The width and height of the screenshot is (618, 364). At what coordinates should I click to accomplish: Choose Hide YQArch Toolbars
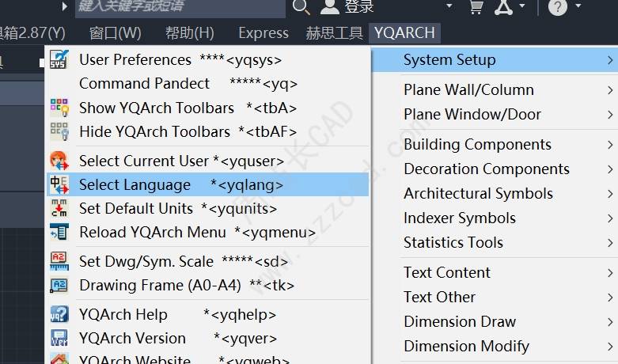[207, 131]
